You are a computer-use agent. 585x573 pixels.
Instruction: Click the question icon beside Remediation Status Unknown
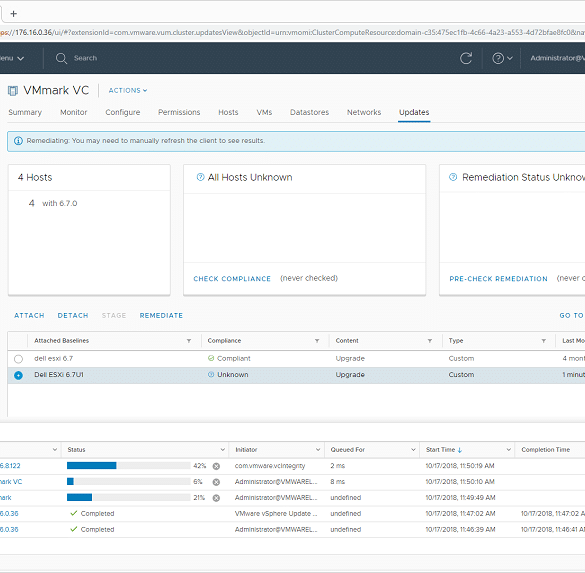[453, 177]
